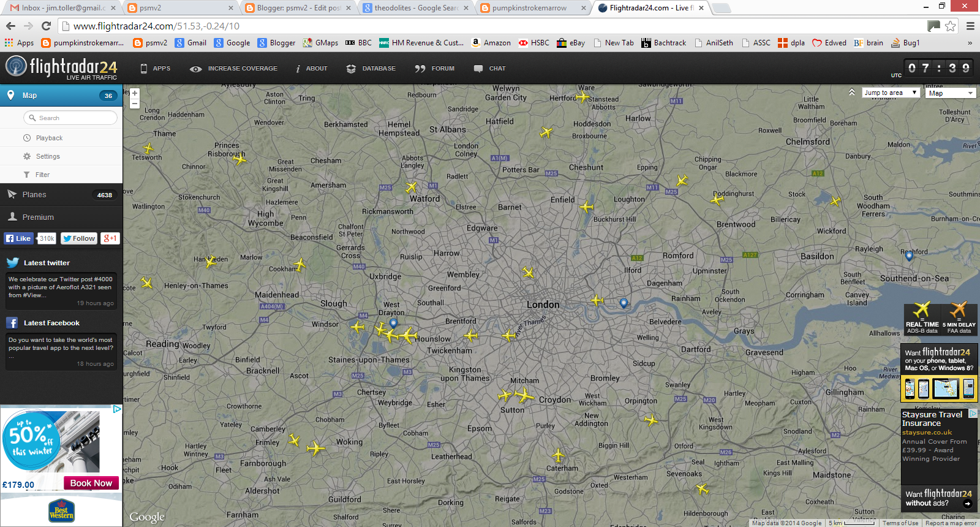Click Book Now in hotel ad
Image resolution: width=980 pixels, height=527 pixels.
(91, 483)
